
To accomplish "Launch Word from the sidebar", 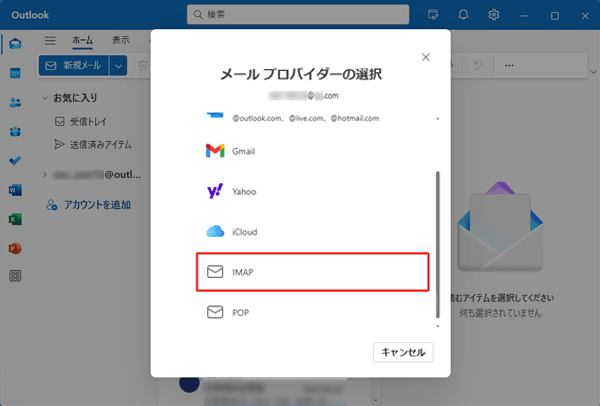I will click(x=15, y=190).
